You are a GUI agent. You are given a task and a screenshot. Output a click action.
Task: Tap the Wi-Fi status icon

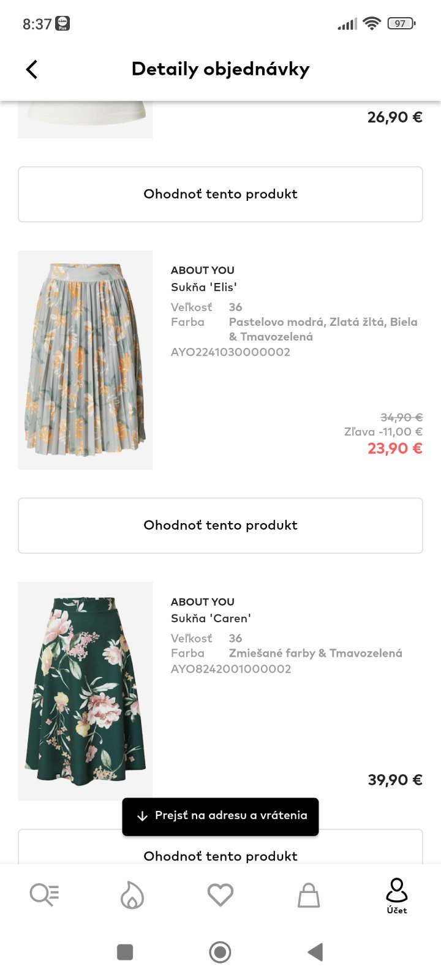point(371,24)
